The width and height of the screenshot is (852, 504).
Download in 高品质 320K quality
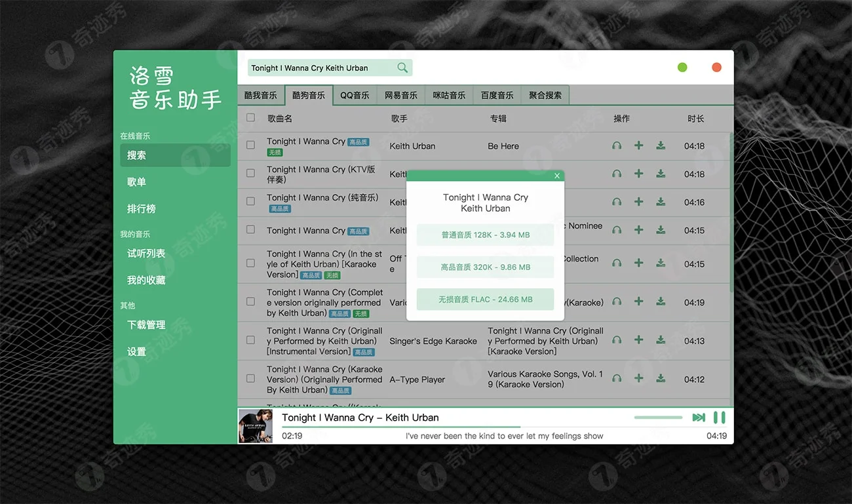tap(485, 267)
